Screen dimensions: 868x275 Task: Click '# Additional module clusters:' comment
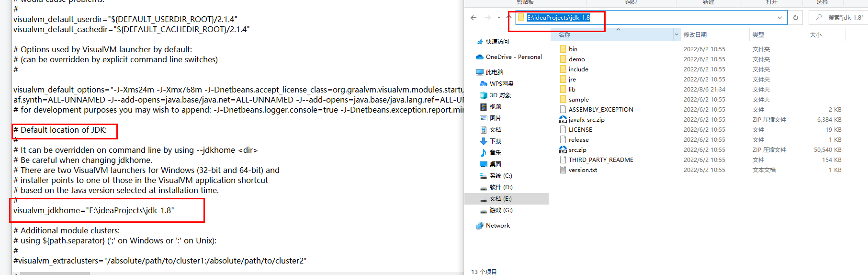coord(67,230)
